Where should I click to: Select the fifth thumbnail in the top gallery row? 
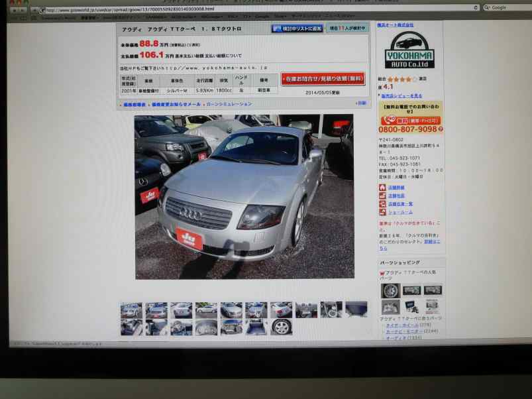(231, 310)
